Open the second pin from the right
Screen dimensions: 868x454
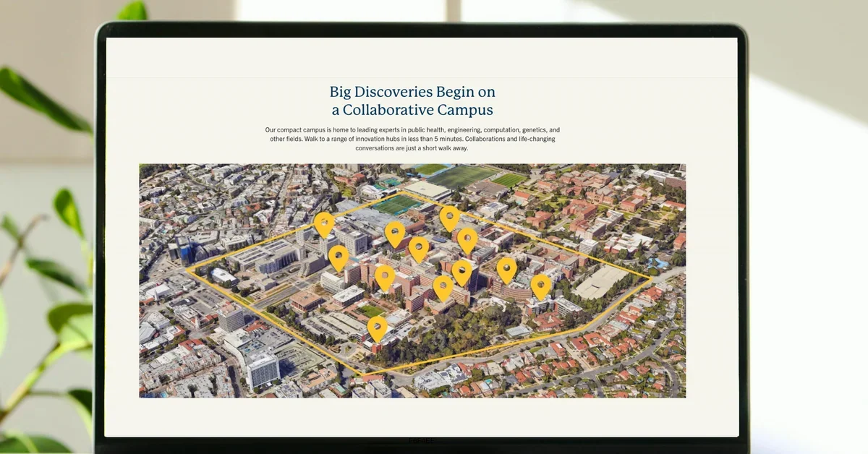(506, 269)
